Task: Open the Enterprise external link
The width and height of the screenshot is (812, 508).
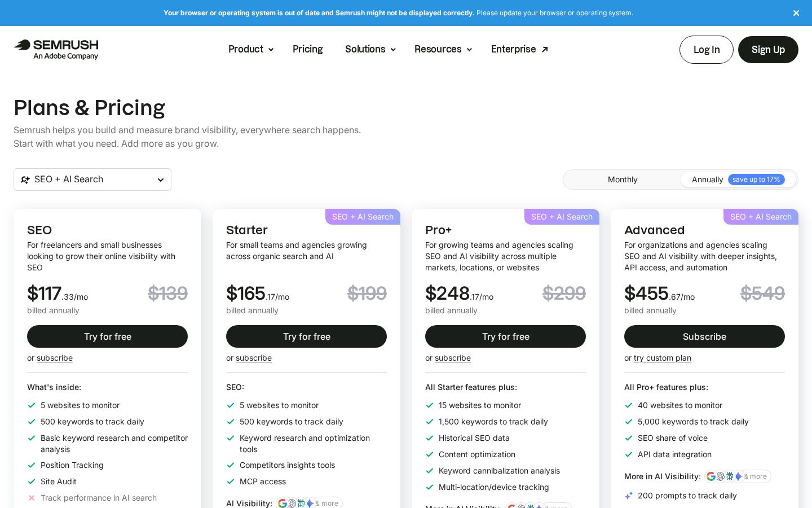Action: click(x=519, y=49)
